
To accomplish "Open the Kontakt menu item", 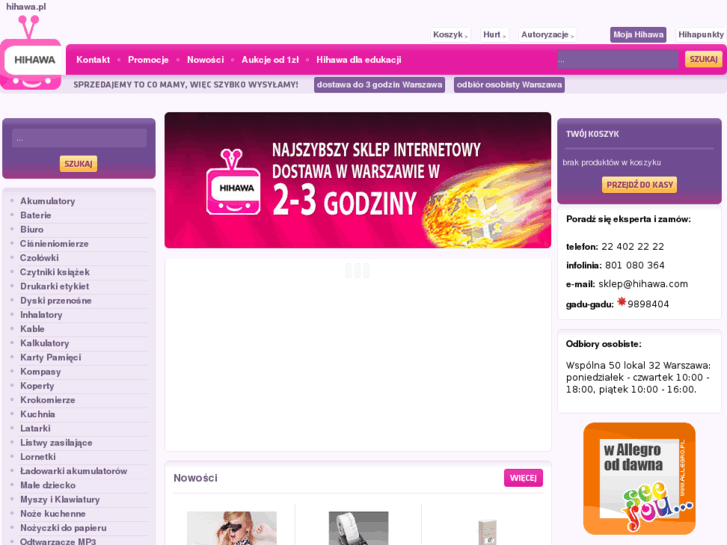I will (93, 60).
